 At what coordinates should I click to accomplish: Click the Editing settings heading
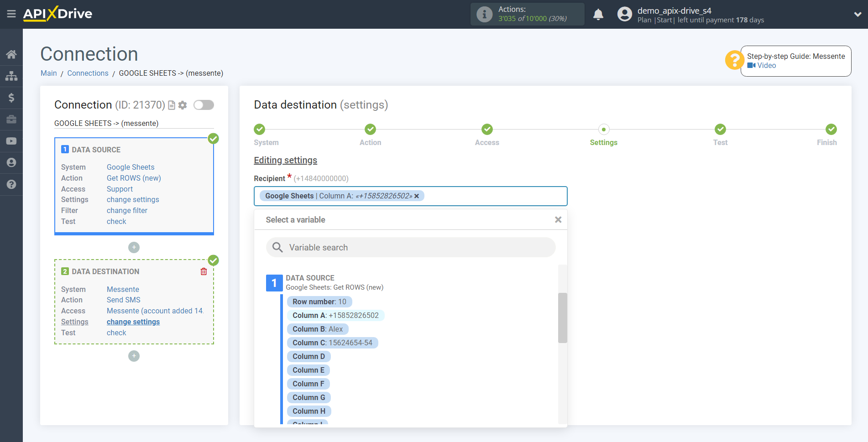tap(285, 160)
